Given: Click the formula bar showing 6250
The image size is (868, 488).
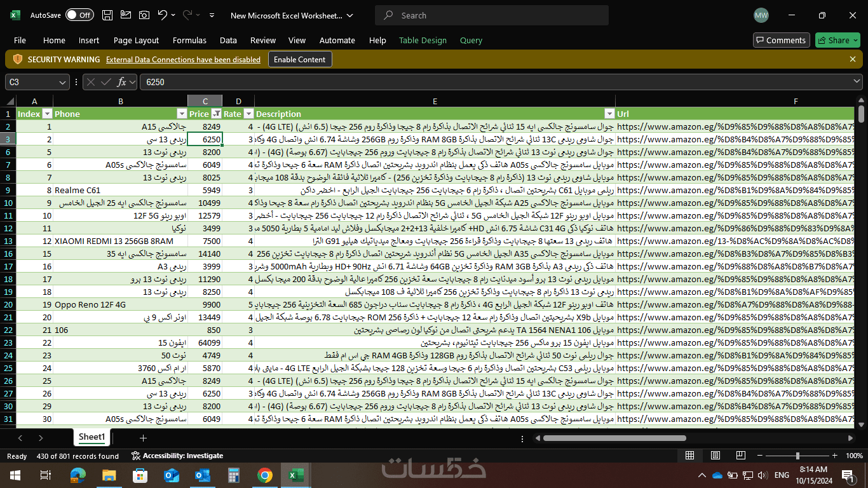Looking at the screenshot, I should coord(497,82).
